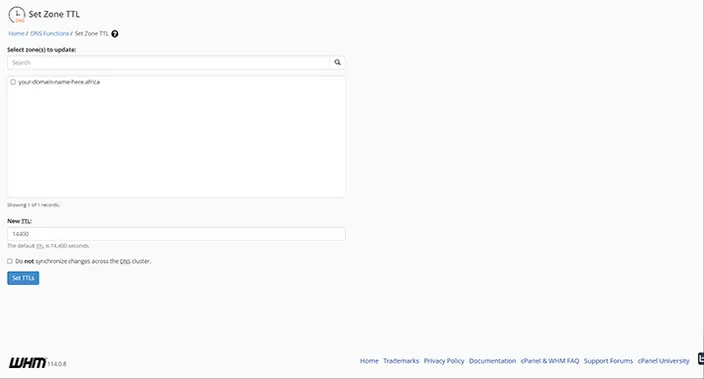Go to Home breadcrumb link

point(16,34)
